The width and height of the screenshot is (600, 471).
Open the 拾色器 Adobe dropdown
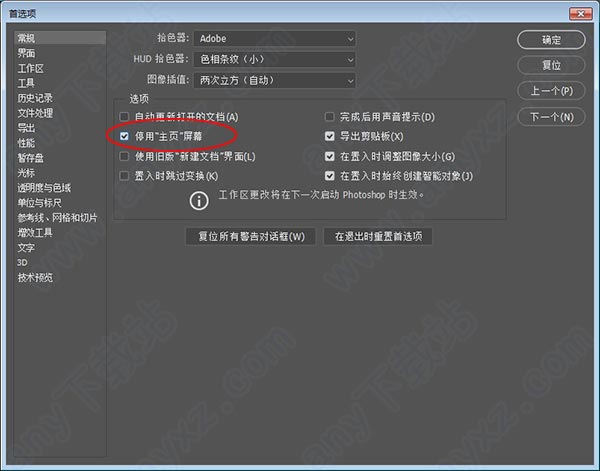point(275,39)
